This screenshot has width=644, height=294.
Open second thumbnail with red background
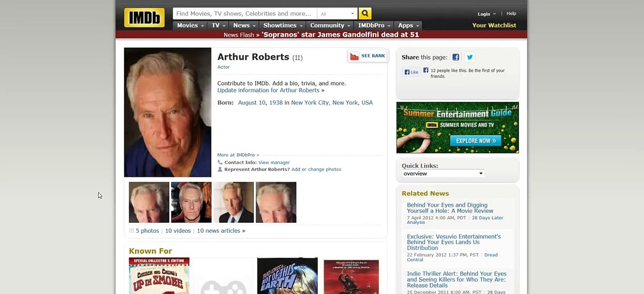191,202
